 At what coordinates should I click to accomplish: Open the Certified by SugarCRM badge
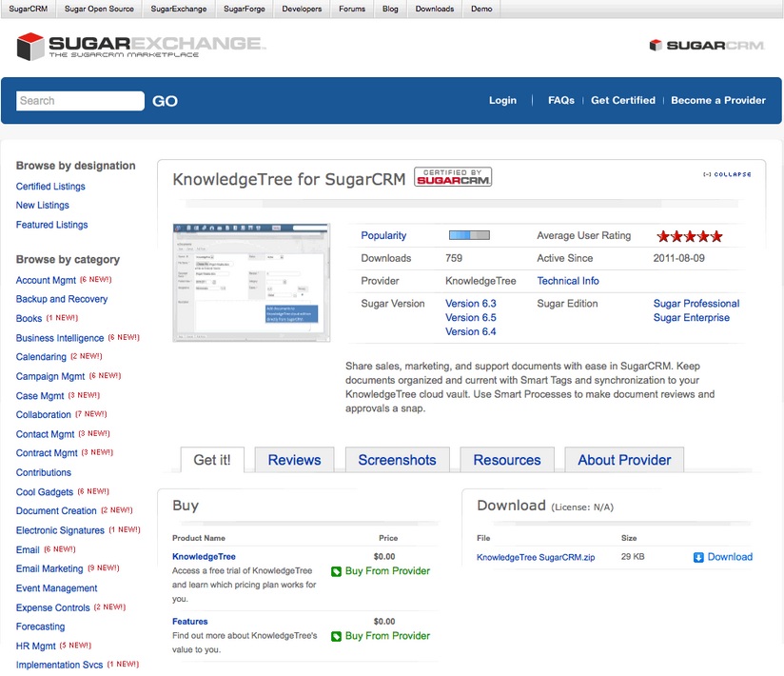(x=453, y=177)
